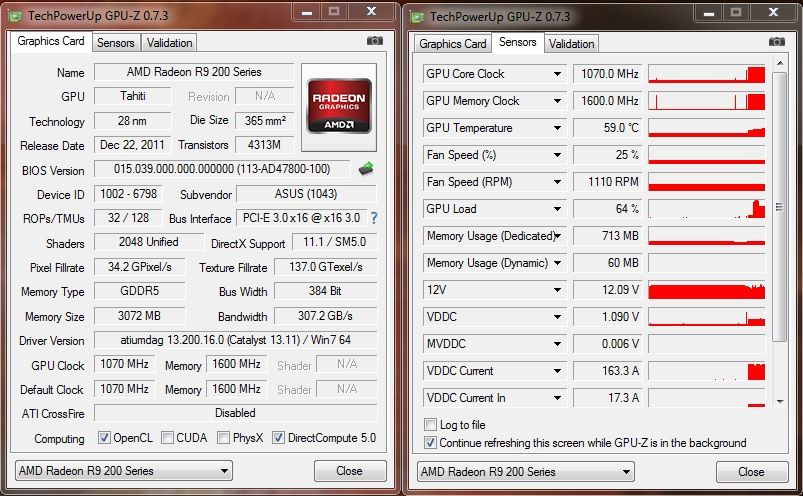Click the camera screenshot icon in the Graphics Card window
Screen dimensions: 803x496
375,41
